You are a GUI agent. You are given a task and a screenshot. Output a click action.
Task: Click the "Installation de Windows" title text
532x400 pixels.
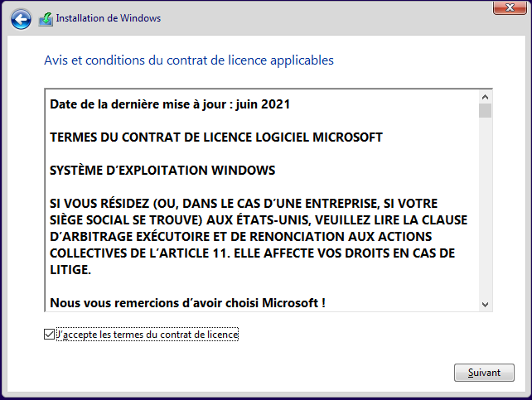pyautogui.click(x=109, y=18)
